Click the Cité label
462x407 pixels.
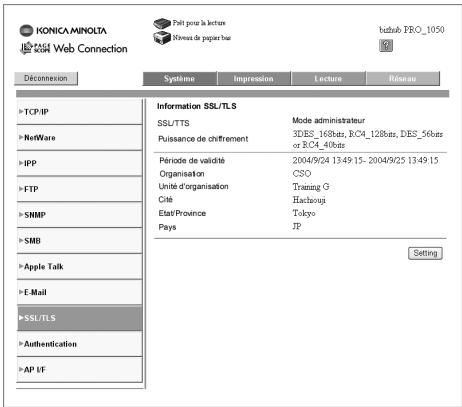[x=166, y=199]
